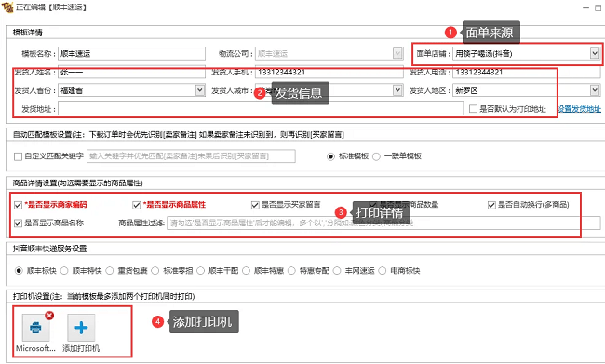Select 顺丰标快 service option
This screenshot has height=364, width=605.
[x=19, y=271]
